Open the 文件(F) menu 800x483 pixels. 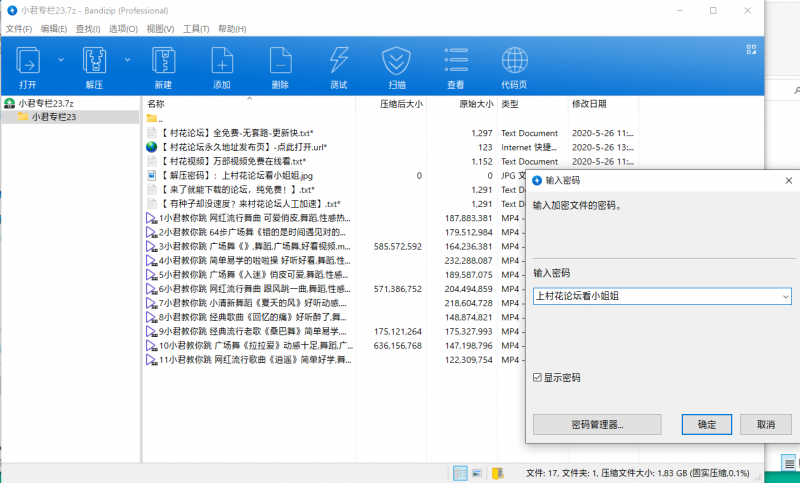pyautogui.click(x=19, y=28)
